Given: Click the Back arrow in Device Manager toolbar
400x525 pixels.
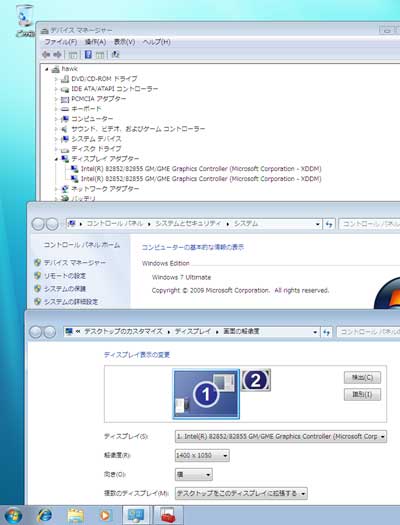Looking at the screenshot, I should tap(46, 55).
